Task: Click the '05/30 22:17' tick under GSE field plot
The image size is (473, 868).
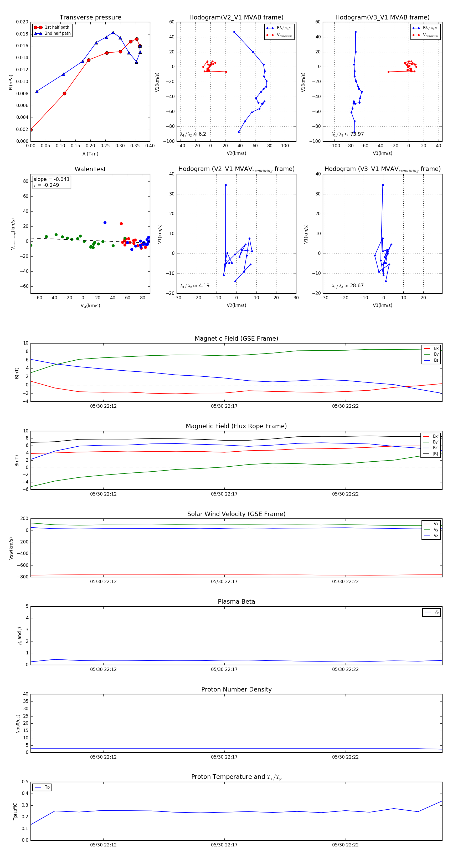Action: click(224, 406)
